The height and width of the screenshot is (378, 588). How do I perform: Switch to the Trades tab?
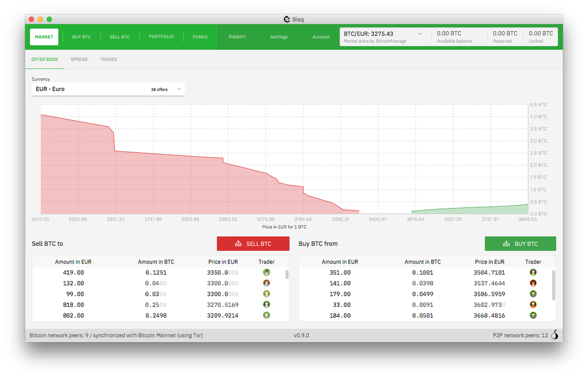pos(109,59)
